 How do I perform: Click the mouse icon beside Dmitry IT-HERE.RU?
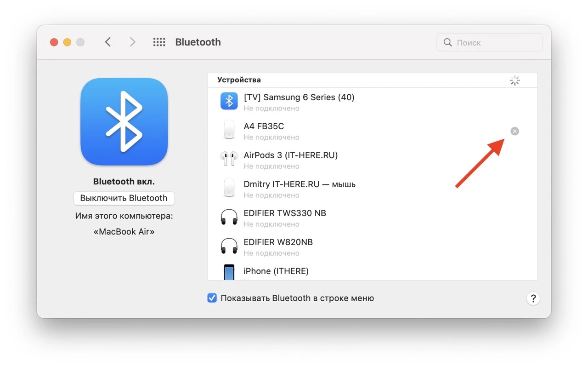[229, 188]
